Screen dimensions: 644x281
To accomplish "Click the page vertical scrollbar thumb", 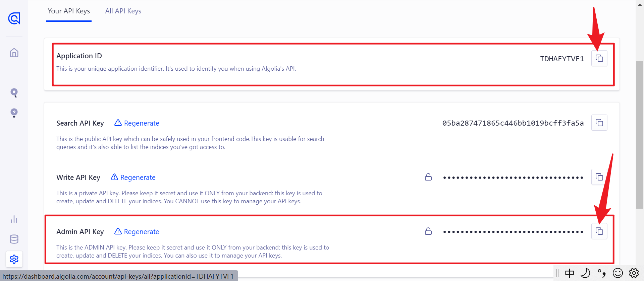I will click(x=640, y=135).
